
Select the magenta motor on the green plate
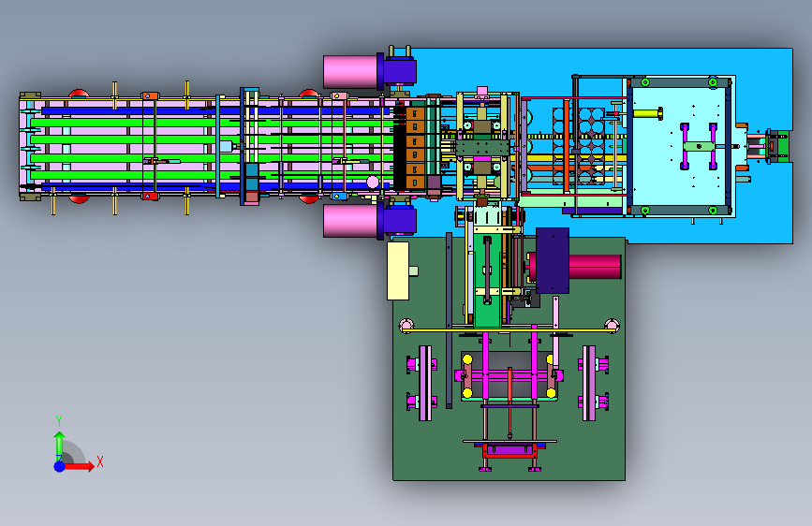coord(595,267)
